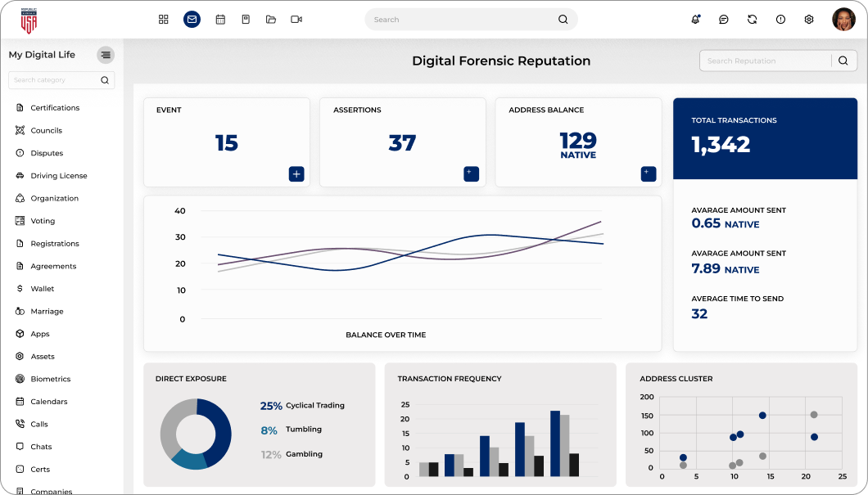
Task: Click the mail icon in top toolbar
Action: point(192,19)
